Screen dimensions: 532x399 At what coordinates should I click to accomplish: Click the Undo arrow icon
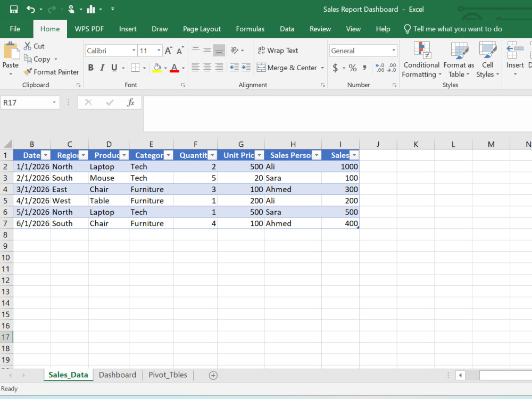pyautogui.click(x=30, y=9)
